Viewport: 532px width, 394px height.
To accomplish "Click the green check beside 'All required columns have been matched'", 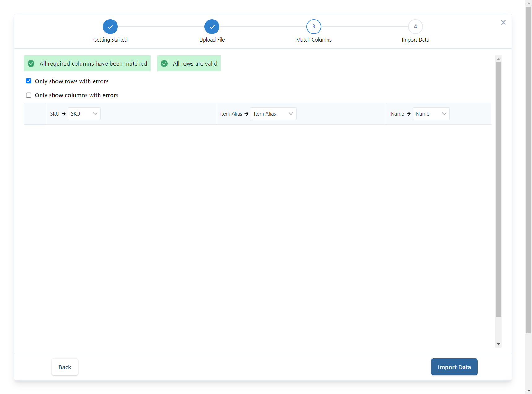I will 31,63.
